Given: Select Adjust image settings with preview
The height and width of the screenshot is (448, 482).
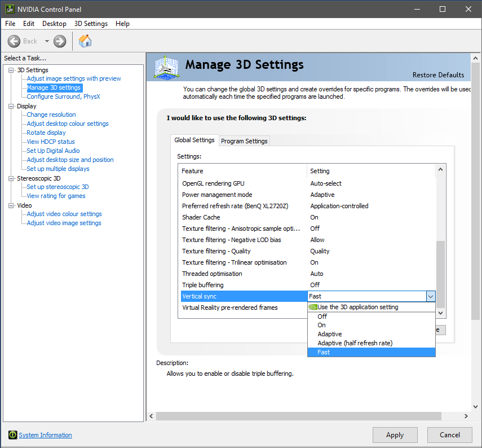Looking at the screenshot, I should tap(73, 78).
